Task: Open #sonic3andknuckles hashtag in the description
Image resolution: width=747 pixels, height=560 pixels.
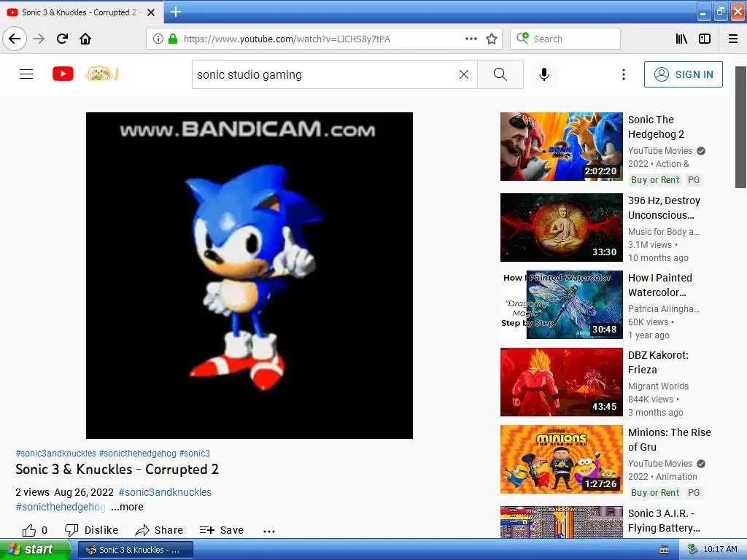Action: pyautogui.click(x=165, y=492)
